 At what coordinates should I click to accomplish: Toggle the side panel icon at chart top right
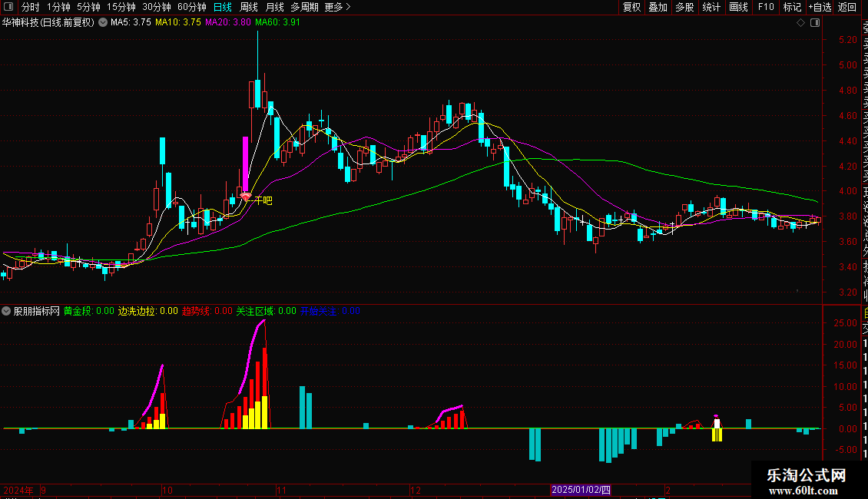pyautogui.click(x=815, y=23)
